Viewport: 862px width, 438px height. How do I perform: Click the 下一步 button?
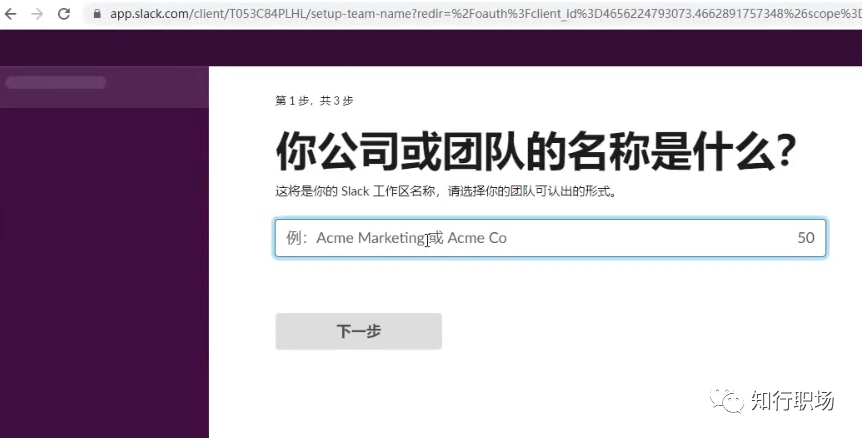[x=358, y=331]
